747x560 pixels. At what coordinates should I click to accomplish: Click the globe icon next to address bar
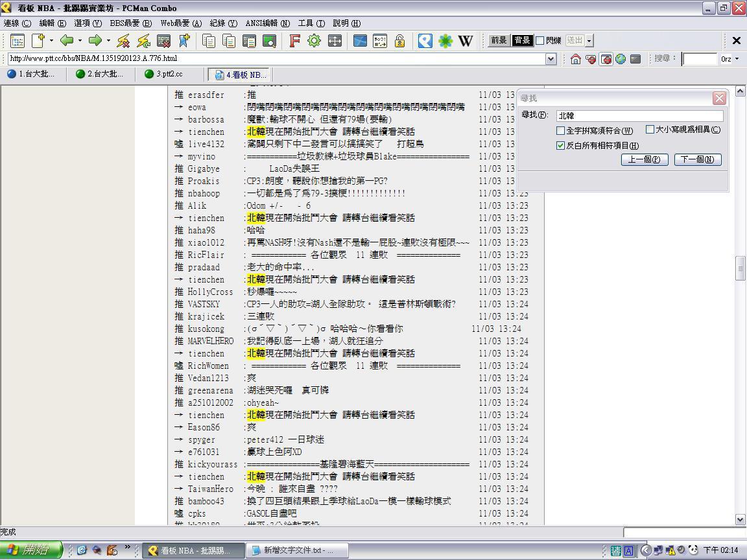tap(621, 59)
